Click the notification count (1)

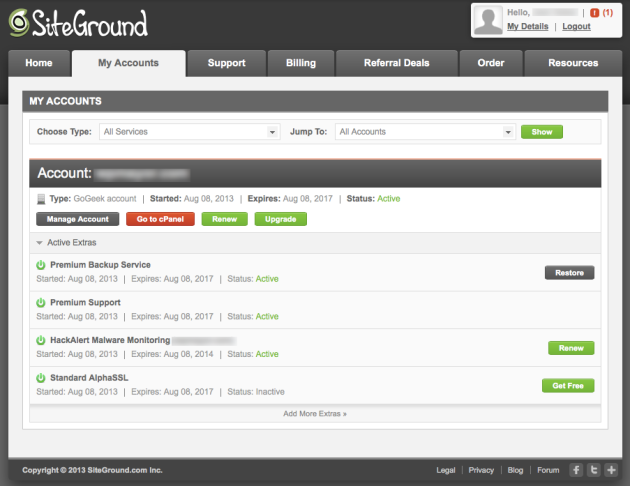[608, 13]
